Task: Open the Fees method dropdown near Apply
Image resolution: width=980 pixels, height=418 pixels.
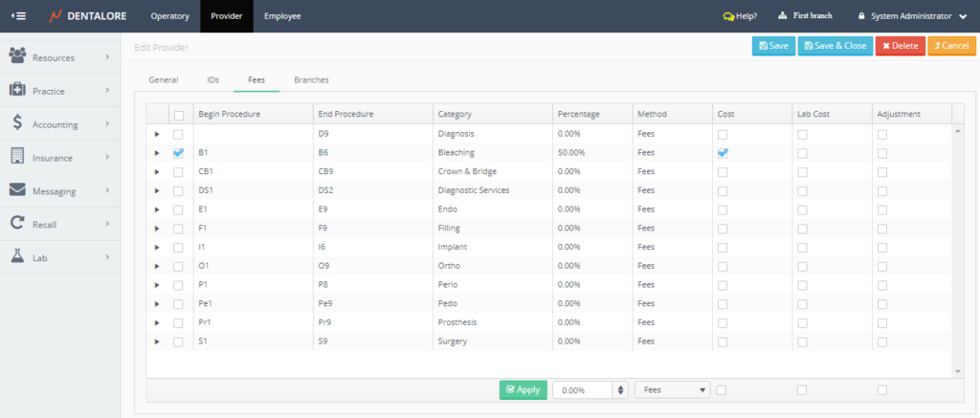Action: (x=672, y=390)
